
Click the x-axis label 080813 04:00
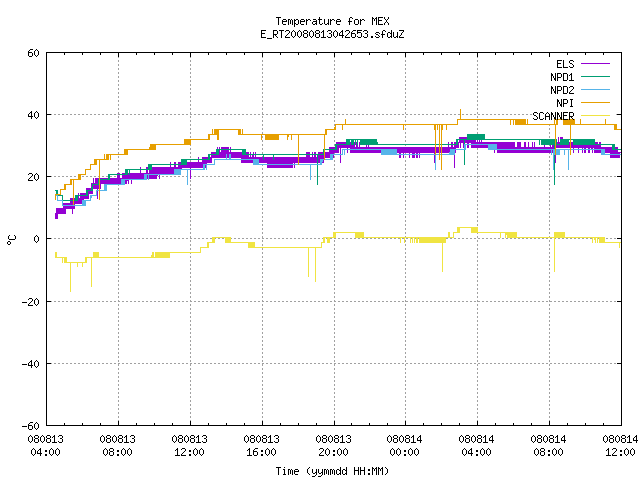pyautogui.click(x=46, y=446)
